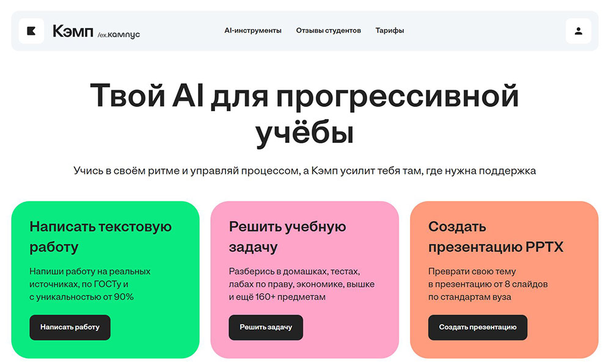Open Отзывы студентов section
This screenshot has height=364, width=611.
pyautogui.click(x=329, y=29)
